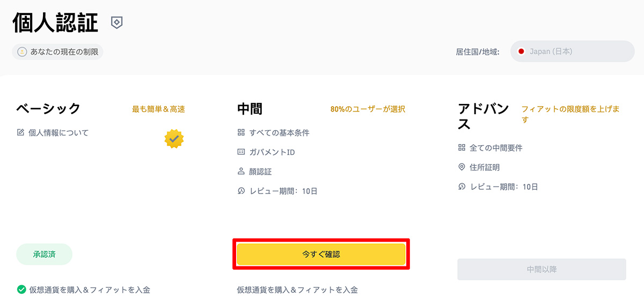Screen dimensions: 644x298
Task: Click the yellow 今すぐ確認 button
Action: click(x=321, y=254)
